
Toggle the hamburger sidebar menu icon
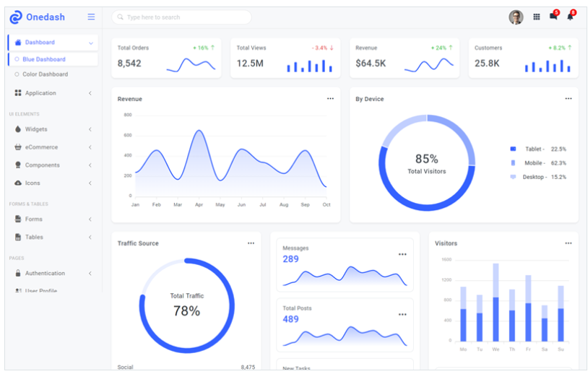pos(91,17)
